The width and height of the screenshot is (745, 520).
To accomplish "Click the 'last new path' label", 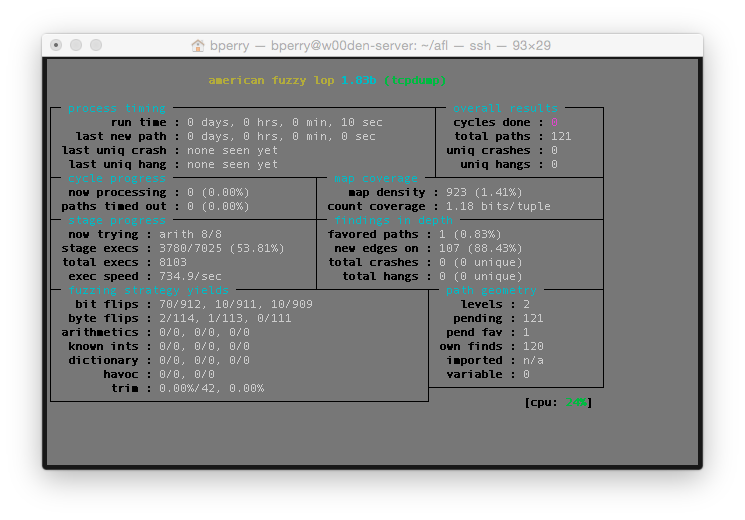I will coord(121,136).
